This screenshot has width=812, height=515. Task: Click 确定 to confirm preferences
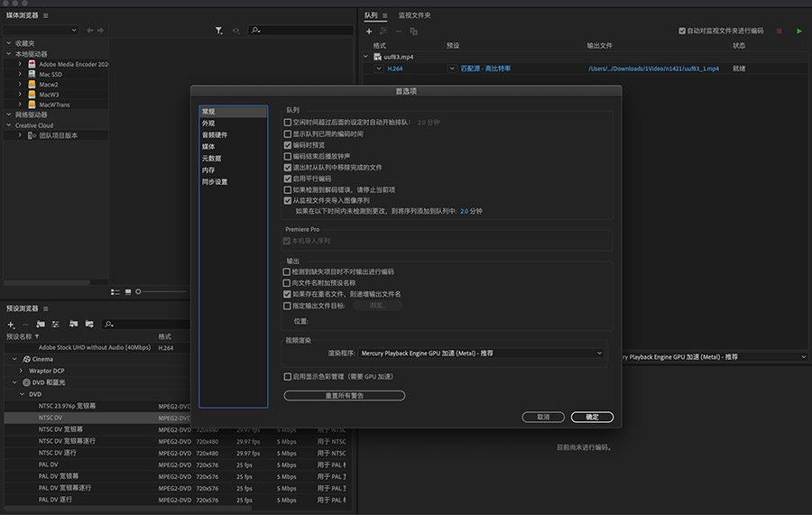593,418
